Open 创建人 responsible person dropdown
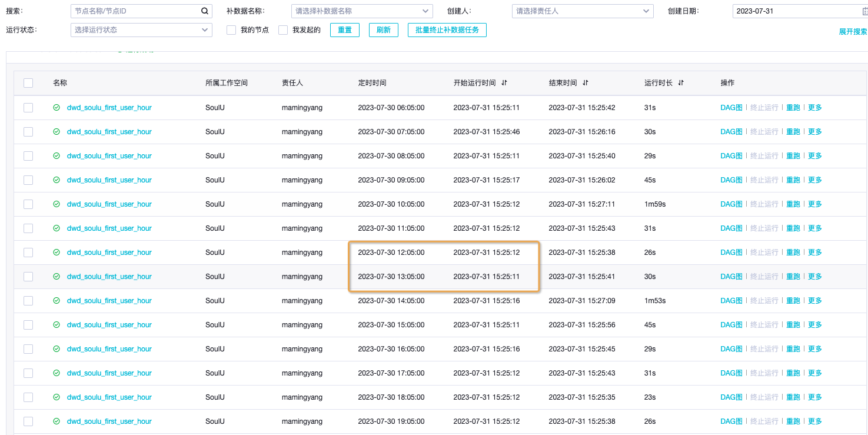Viewport: 868px width, 435px height. pyautogui.click(x=583, y=11)
